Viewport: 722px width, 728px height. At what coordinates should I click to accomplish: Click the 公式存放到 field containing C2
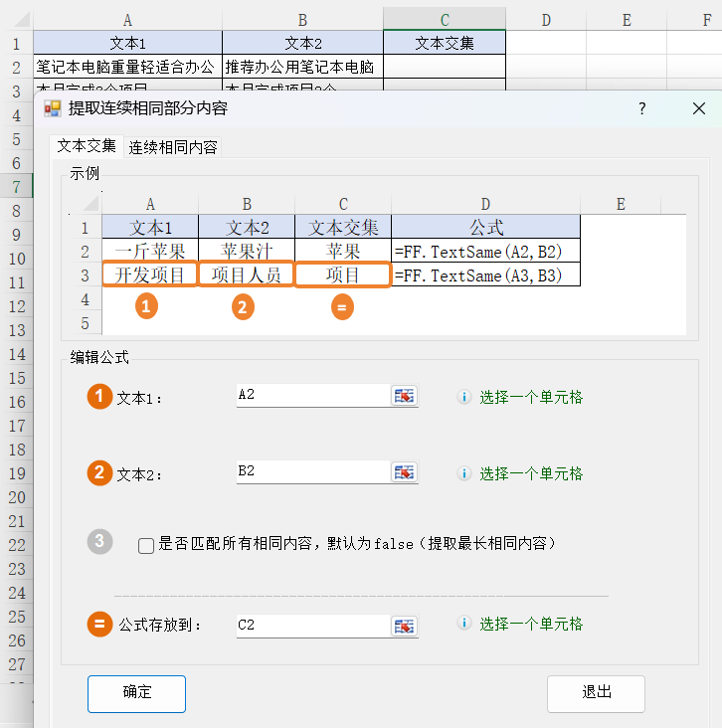pyautogui.click(x=310, y=626)
